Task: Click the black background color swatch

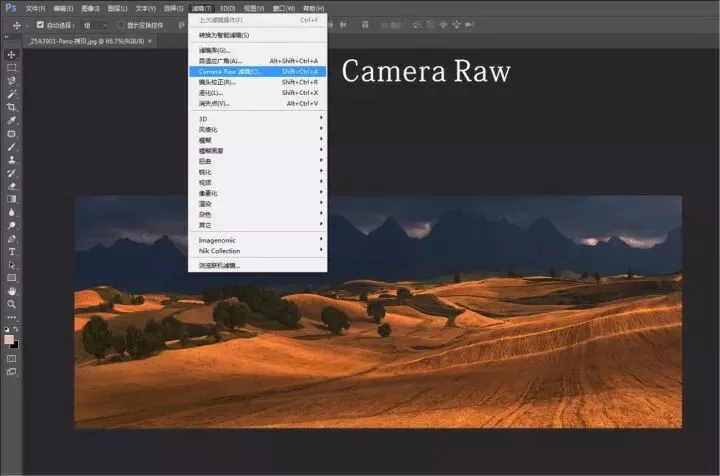Action: [16, 345]
